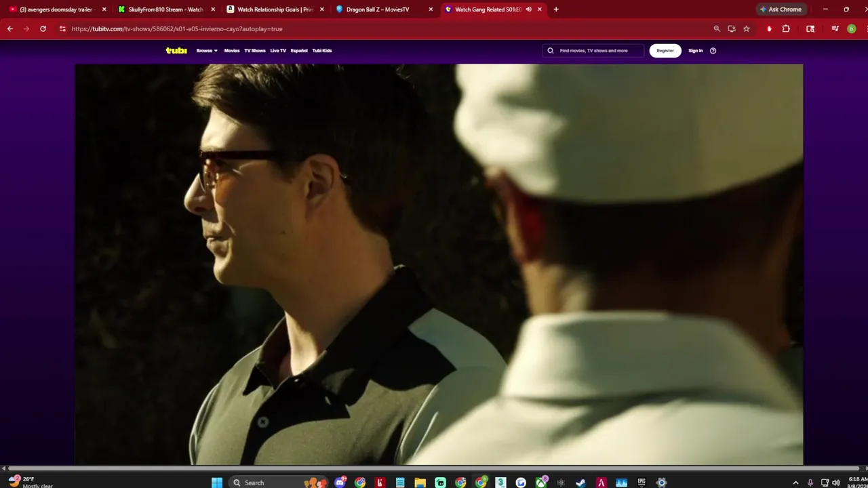
Task: Click the Google Lens search icon in the toolbar
Action: 810,29
